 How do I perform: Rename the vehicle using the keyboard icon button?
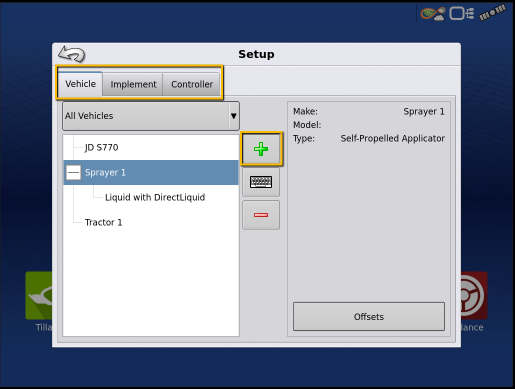pos(261,182)
